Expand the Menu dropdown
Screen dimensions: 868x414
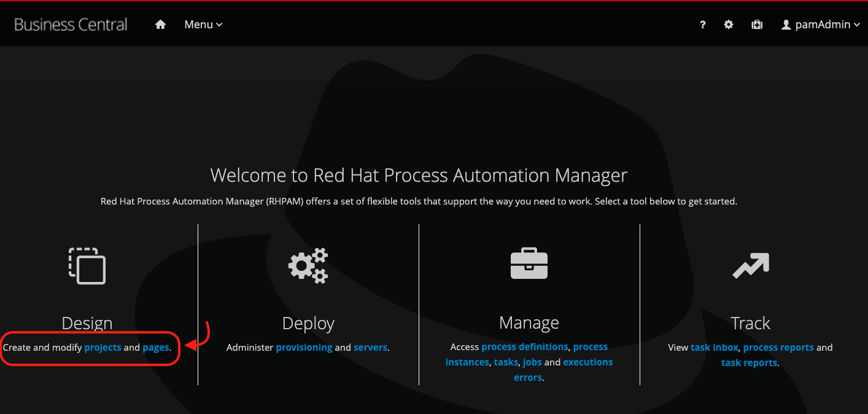pyautogui.click(x=203, y=25)
